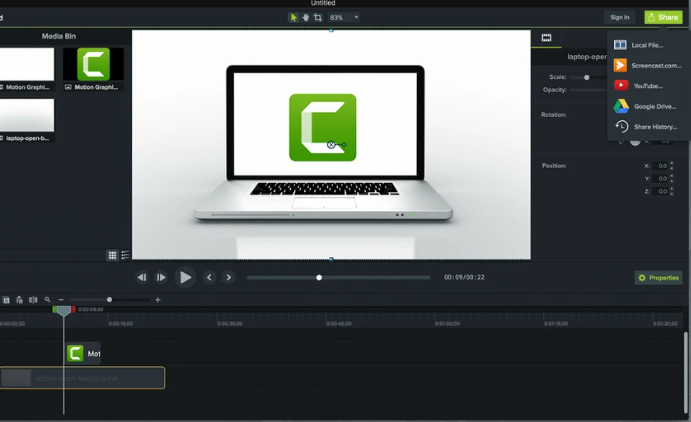
Task: Click the green in-point playhead handle
Action: tap(55, 310)
